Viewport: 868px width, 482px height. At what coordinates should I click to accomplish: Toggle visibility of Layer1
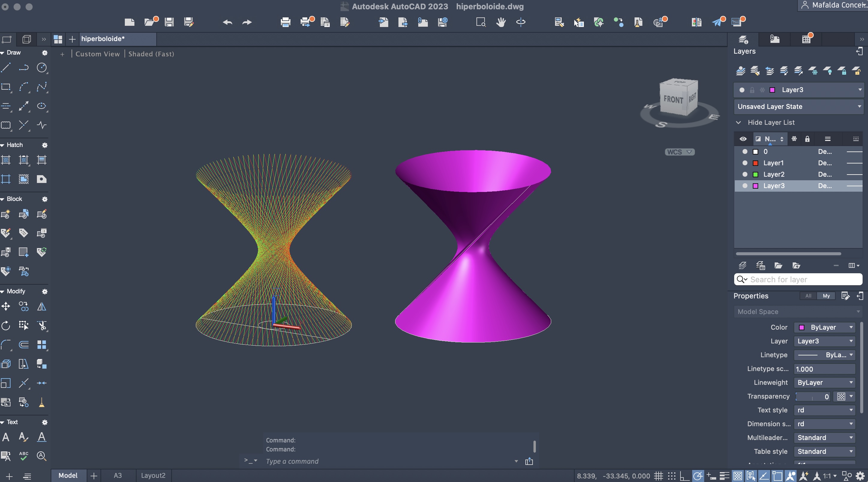point(745,163)
